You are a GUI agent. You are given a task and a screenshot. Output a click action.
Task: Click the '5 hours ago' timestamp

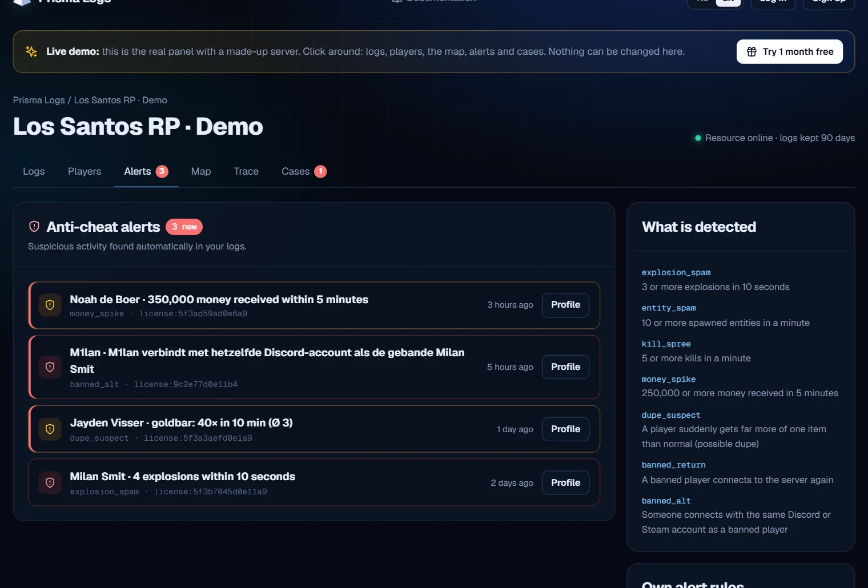510,367
